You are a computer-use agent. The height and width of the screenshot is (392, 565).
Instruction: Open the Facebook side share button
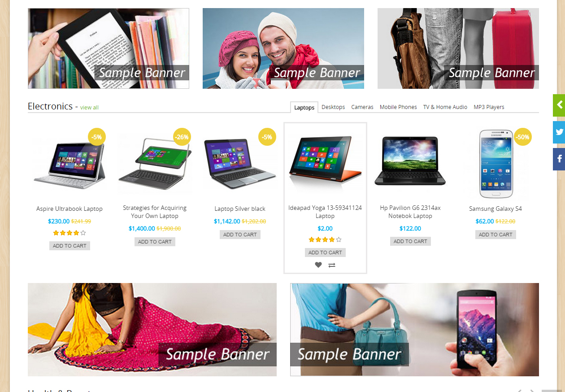coord(559,159)
